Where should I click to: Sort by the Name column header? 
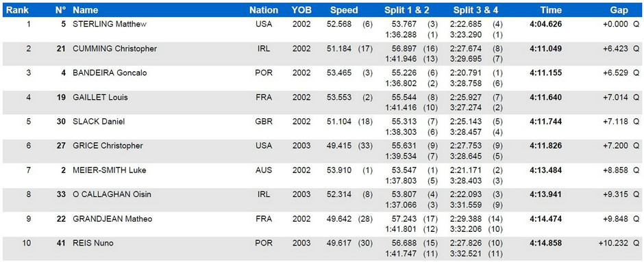click(84, 10)
